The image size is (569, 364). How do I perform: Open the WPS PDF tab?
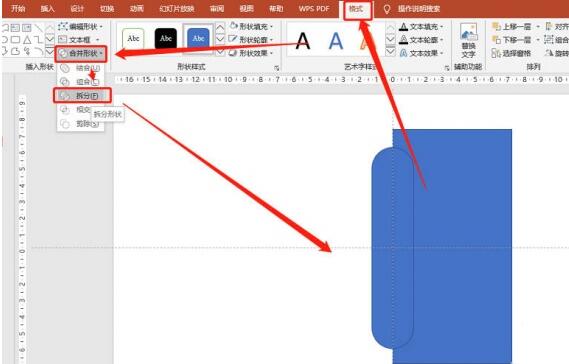pyautogui.click(x=314, y=8)
